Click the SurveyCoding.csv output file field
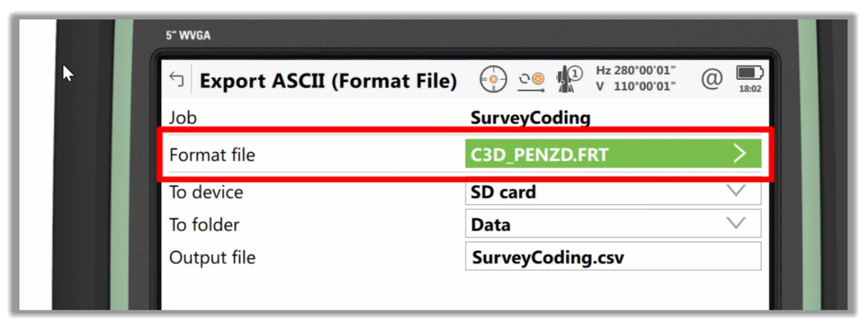 tap(613, 256)
